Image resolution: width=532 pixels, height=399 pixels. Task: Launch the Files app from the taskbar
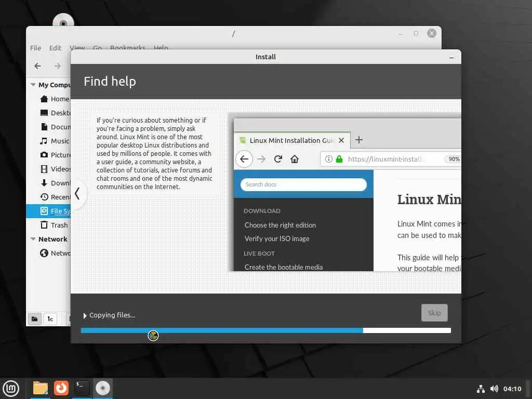41,388
